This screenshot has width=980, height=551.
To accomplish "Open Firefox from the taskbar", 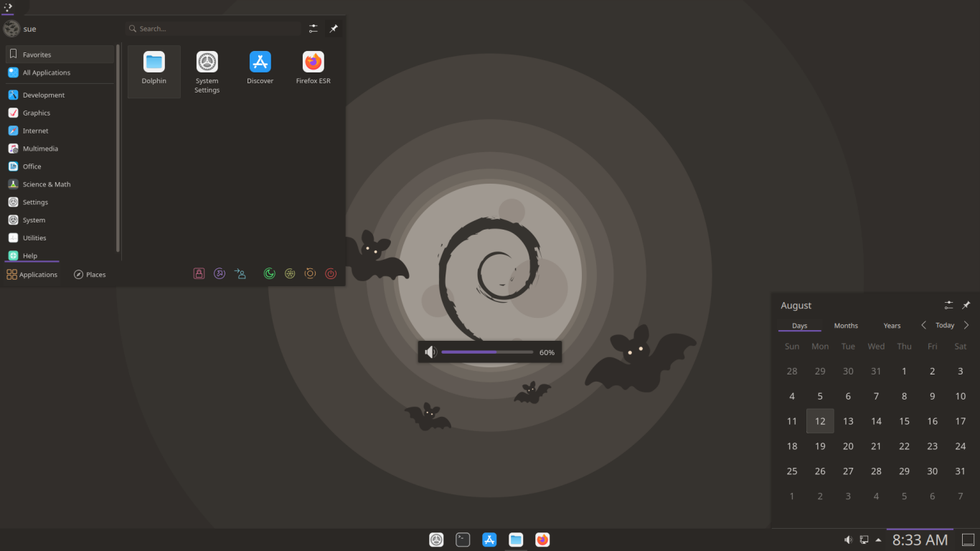I will [542, 540].
